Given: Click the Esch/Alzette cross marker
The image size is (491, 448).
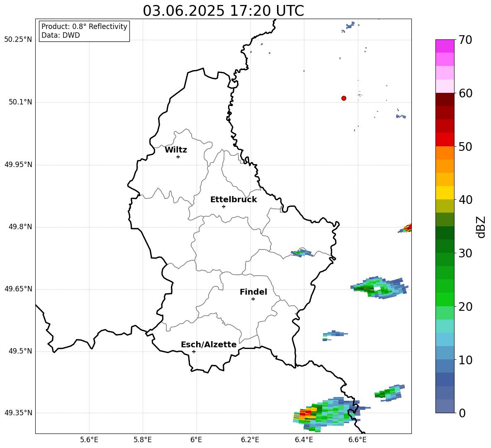Looking at the screenshot, I should coord(194,351).
